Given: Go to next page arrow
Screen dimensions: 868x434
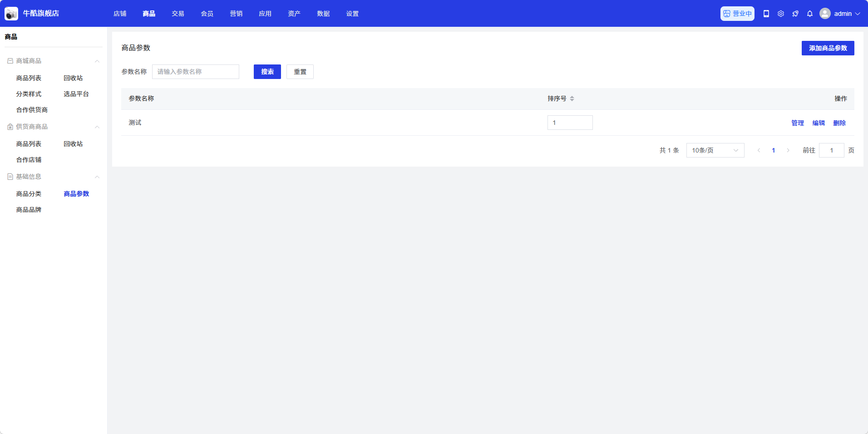Looking at the screenshot, I should (788, 150).
